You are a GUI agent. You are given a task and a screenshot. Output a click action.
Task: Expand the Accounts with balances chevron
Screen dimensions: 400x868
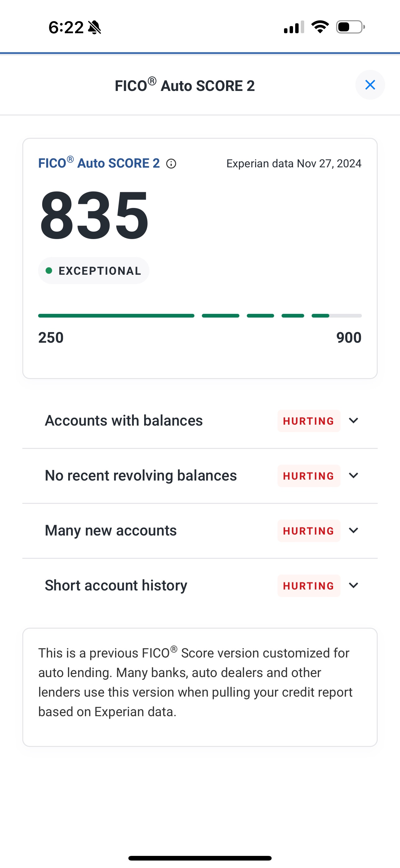pos(353,421)
